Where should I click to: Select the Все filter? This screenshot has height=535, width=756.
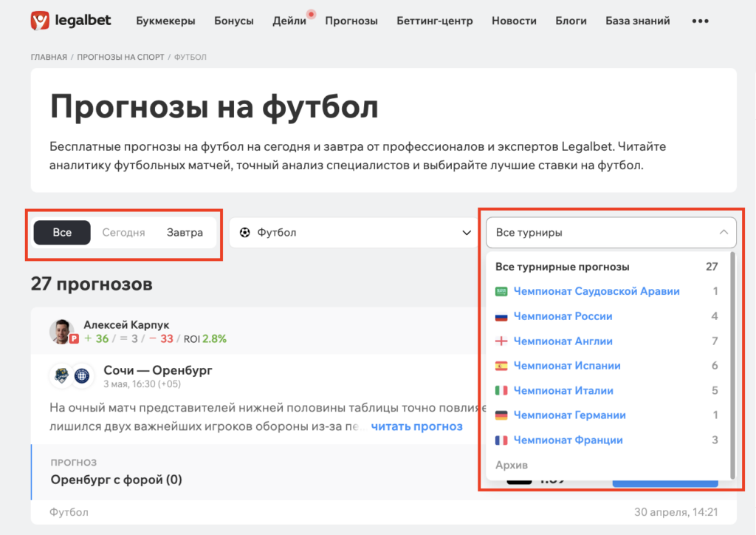pos(62,233)
